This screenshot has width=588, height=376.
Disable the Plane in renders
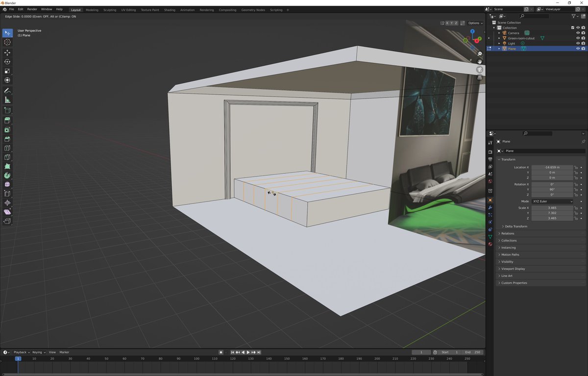click(x=583, y=49)
